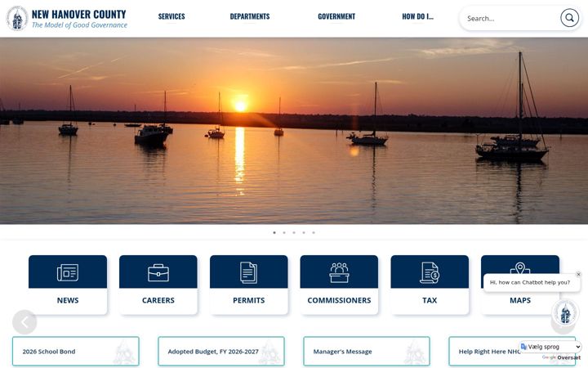The image size is (588, 368).
Task: Click the search magnifier icon
Action: (x=569, y=18)
